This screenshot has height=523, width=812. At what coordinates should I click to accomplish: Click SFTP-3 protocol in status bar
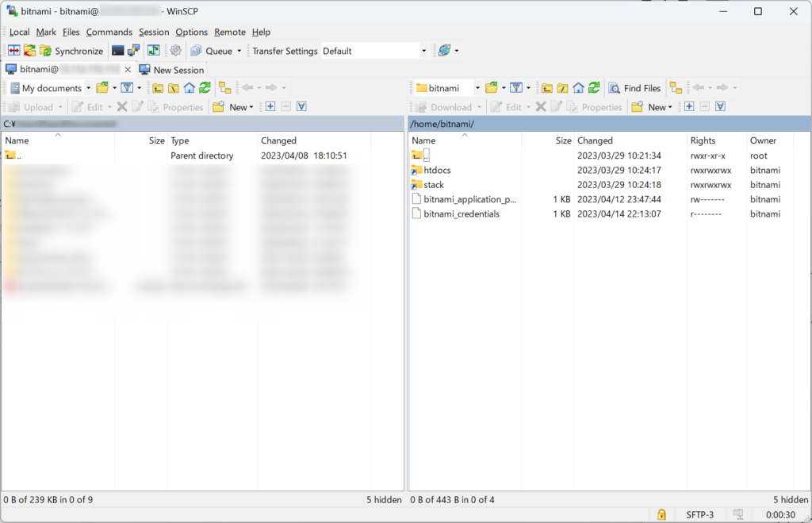tap(699, 515)
